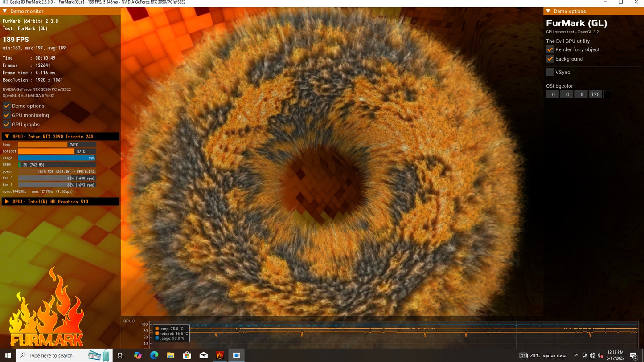This screenshot has height=362, width=644.
Task: Collapse the Demo options panel
Action: (x=548, y=11)
